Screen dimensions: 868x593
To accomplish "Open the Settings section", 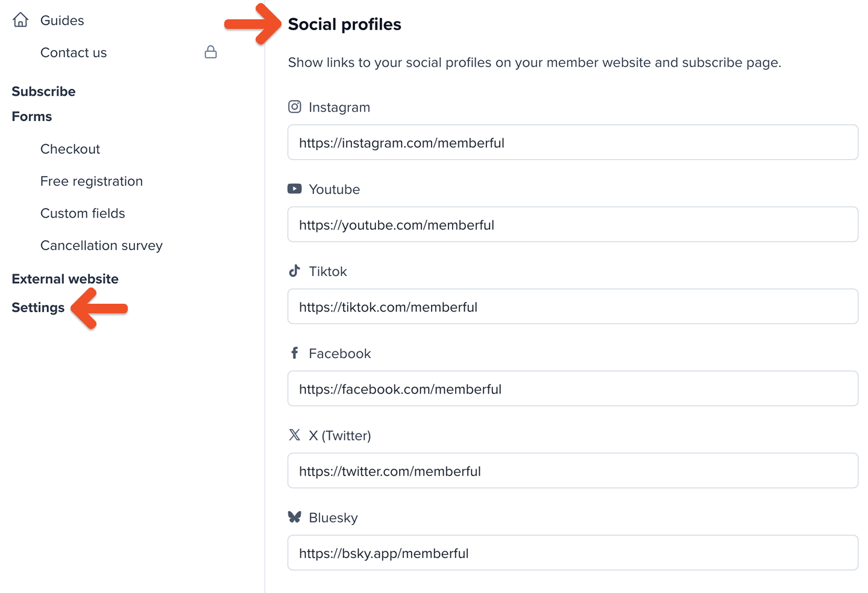I will tap(38, 307).
